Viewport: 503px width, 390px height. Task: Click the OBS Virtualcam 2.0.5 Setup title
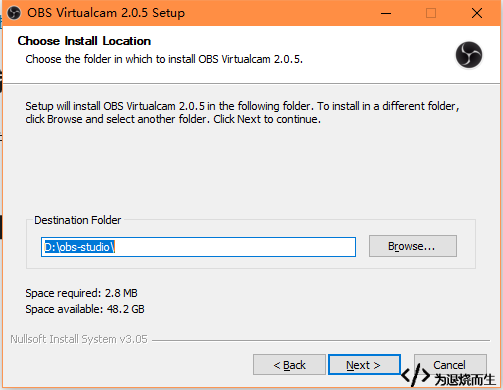pyautogui.click(x=106, y=13)
